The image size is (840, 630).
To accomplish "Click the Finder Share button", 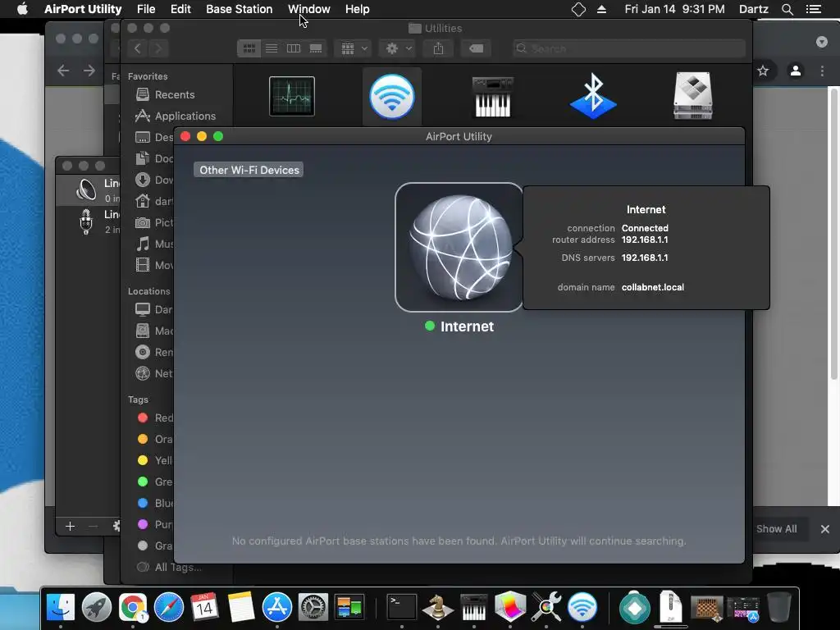I will pyautogui.click(x=438, y=48).
